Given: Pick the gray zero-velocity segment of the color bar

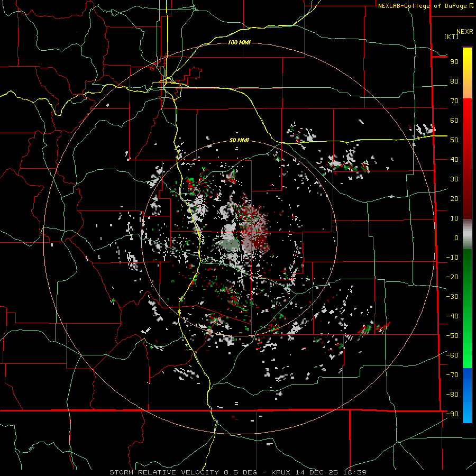Looking at the screenshot, I should [x=467, y=234].
